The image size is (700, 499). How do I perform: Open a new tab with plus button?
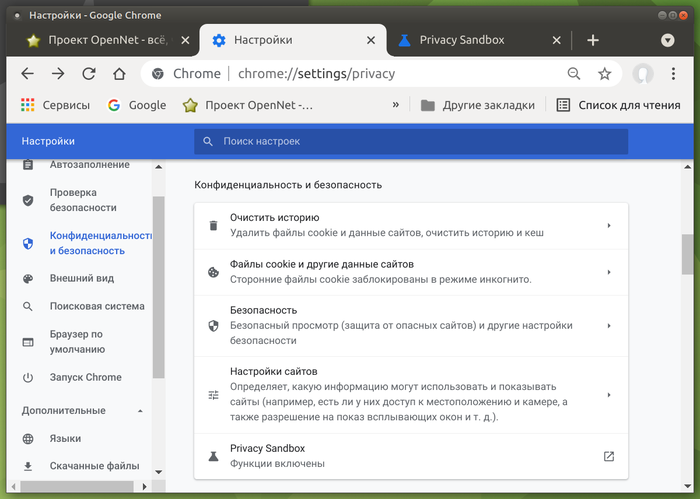(x=593, y=40)
